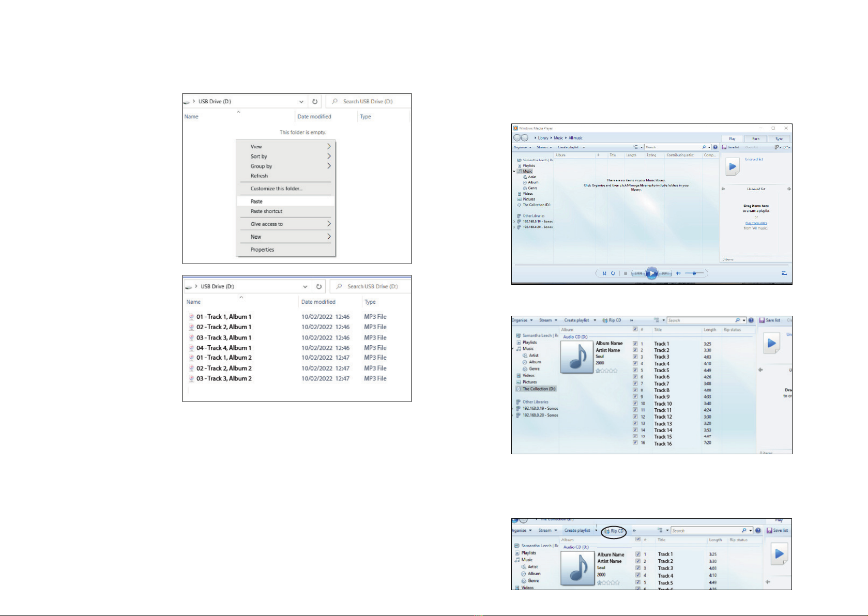
Task: Expand 192.168.0.19 - Sonos in empty-library Media Player
Action: [514, 222]
